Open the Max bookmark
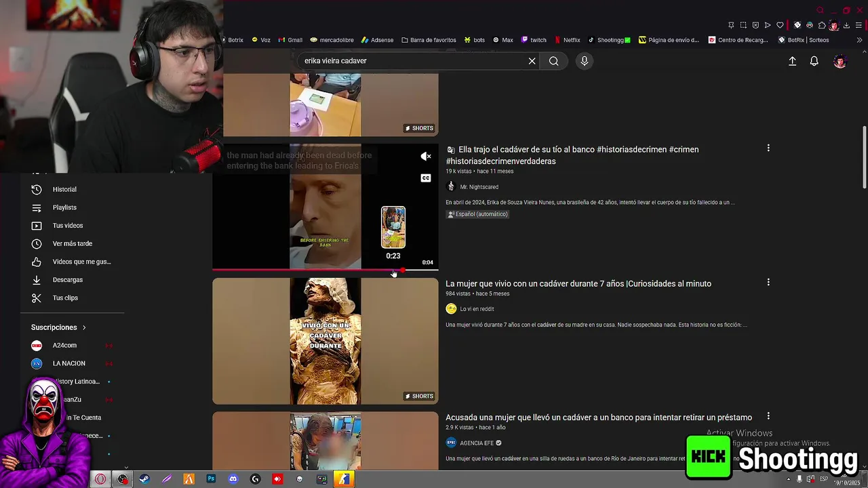Viewport: 868px width, 488px height. click(x=502, y=40)
